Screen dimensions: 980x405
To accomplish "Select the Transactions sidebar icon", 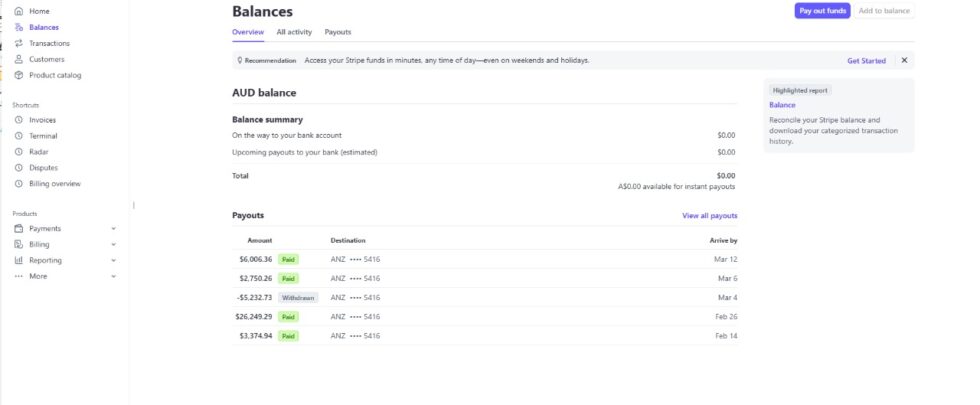I will (x=18, y=43).
